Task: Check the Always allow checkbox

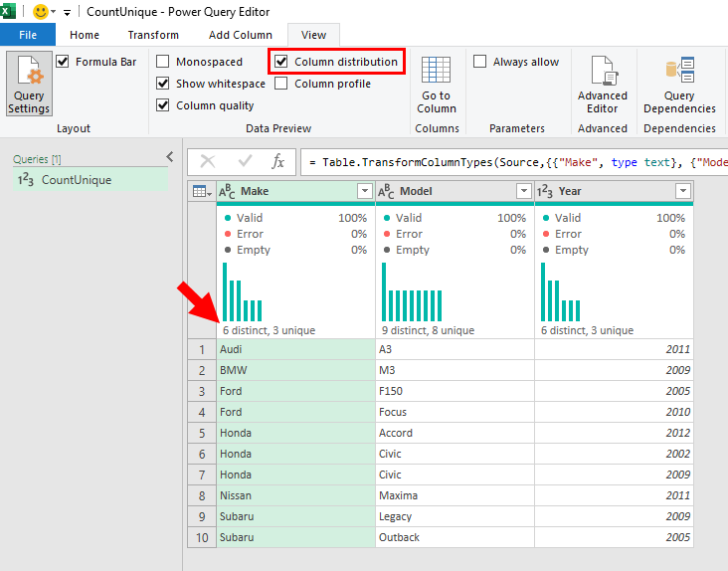Action: [479, 62]
